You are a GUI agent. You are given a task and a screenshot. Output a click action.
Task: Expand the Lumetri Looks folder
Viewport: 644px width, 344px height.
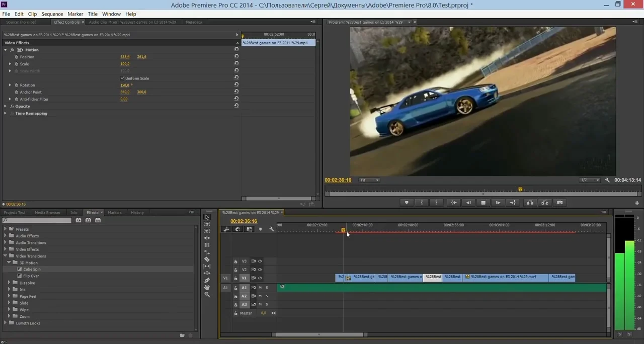click(x=6, y=323)
